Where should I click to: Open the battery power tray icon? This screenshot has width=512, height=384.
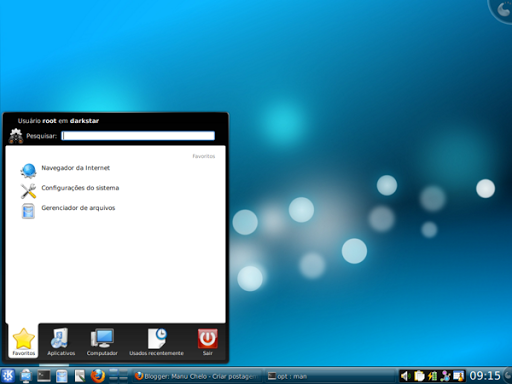[432, 376]
